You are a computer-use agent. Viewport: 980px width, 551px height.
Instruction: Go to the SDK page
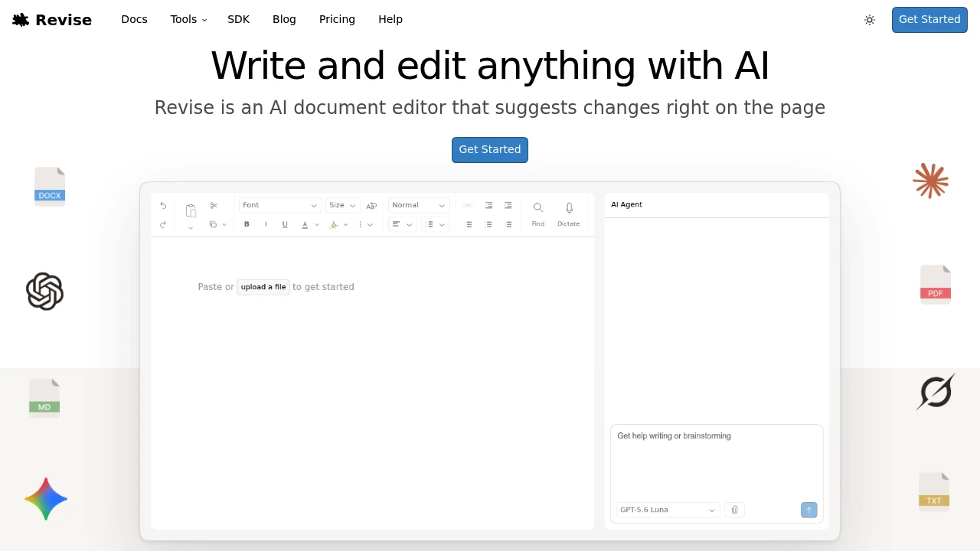pyautogui.click(x=238, y=19)
